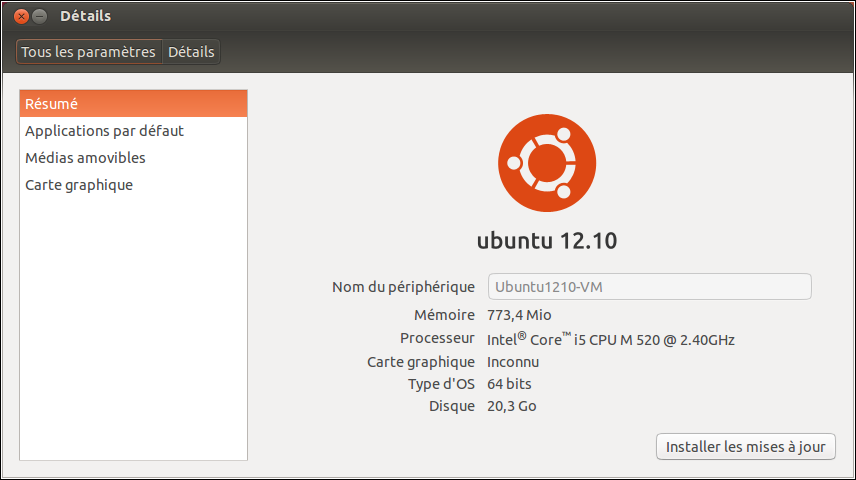This screenshot has width=856, height=480.
Task: Minimize the Détails window
Action: pos(39,16)
